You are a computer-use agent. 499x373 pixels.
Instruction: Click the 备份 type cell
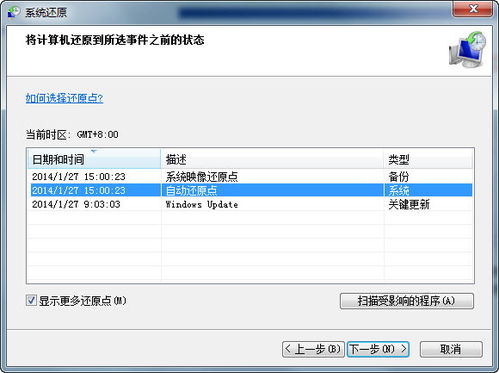[399, 177]
